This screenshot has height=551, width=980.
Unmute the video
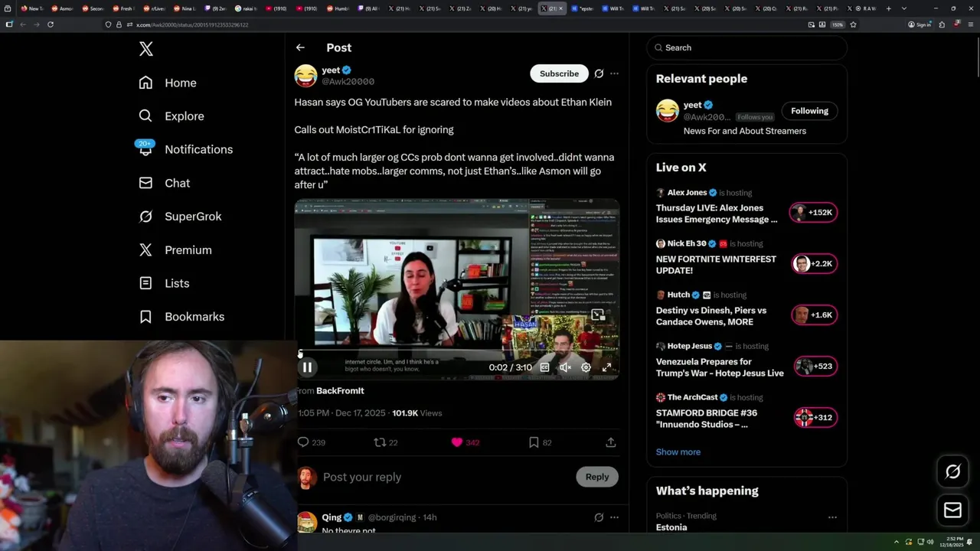point(565,367)
